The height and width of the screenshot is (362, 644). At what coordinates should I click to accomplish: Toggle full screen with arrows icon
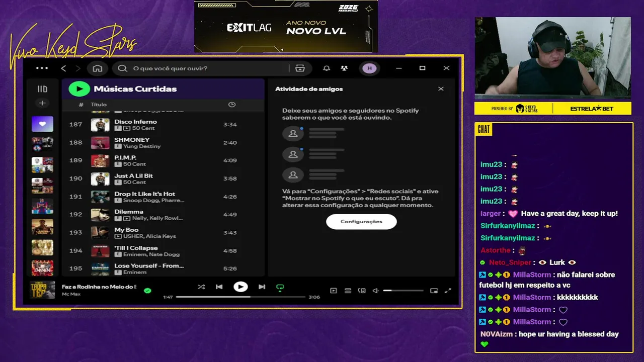pos(448,291)
